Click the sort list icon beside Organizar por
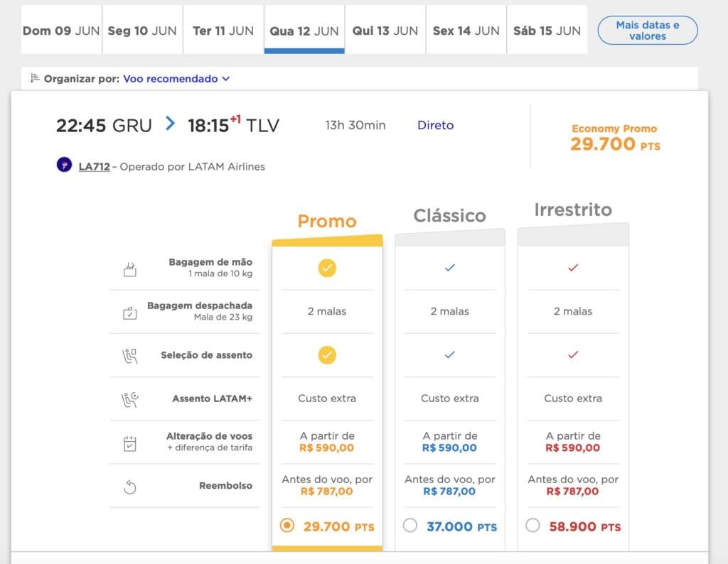 pyautogui.click(x=35, y=78)
